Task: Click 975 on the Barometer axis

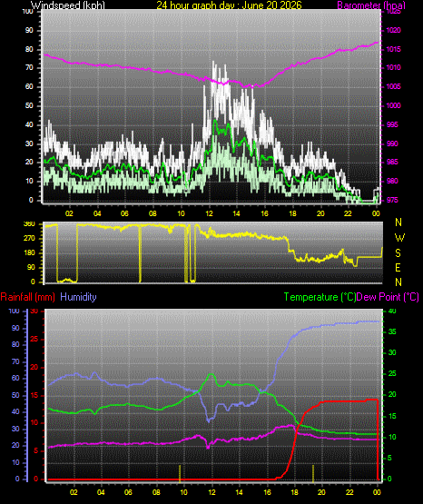Action: [392, 200]
